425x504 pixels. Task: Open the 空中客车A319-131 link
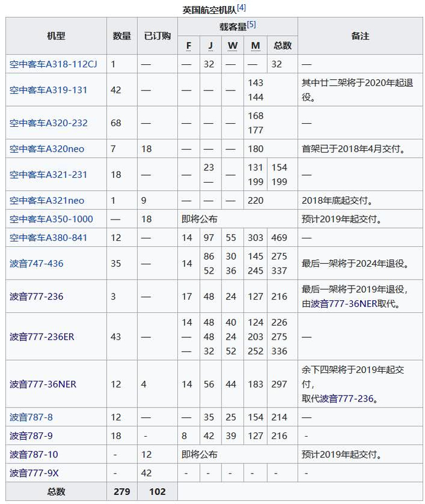point(48,90)
